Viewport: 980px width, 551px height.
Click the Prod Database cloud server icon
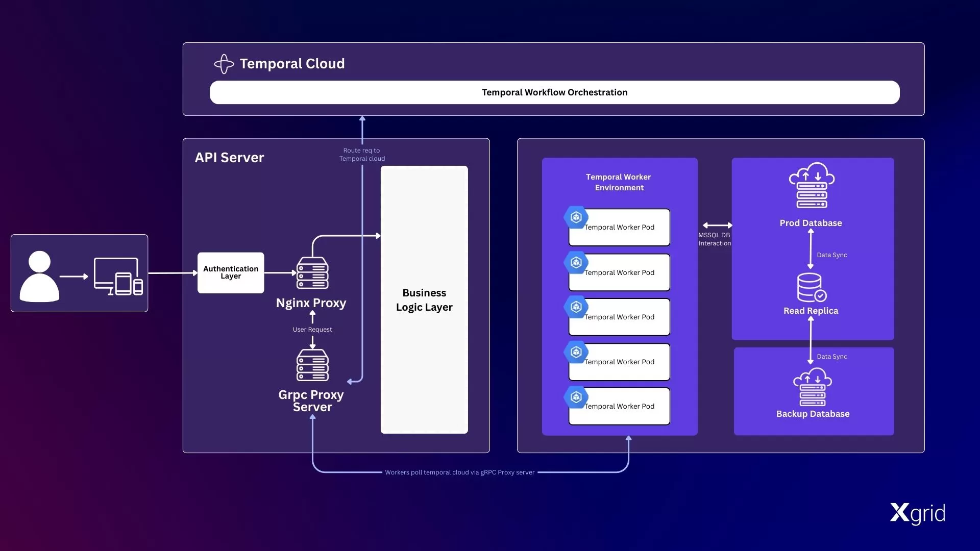[x=812, y=185]
